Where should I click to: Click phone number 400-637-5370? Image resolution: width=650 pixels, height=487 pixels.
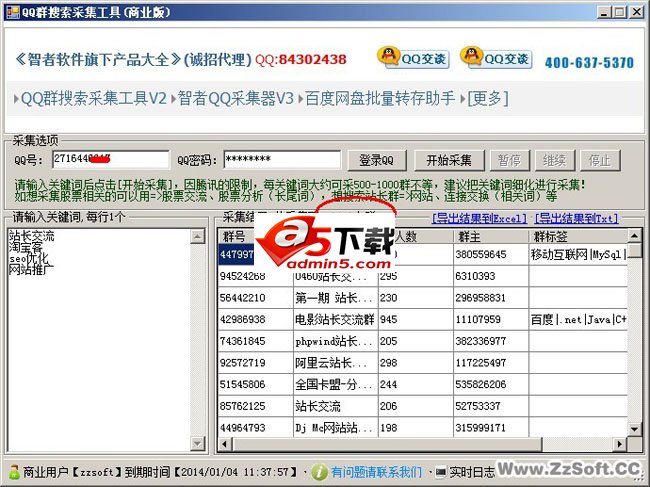pos(589,63)
